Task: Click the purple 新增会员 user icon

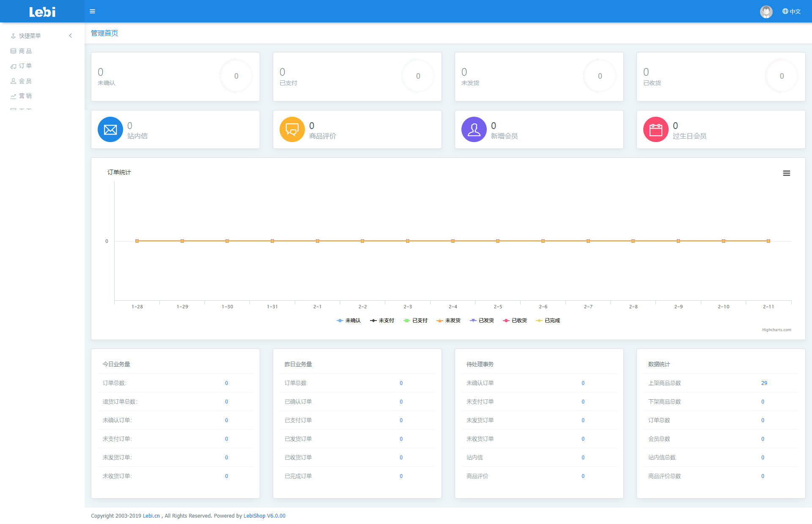Action: tap(474, 129)
